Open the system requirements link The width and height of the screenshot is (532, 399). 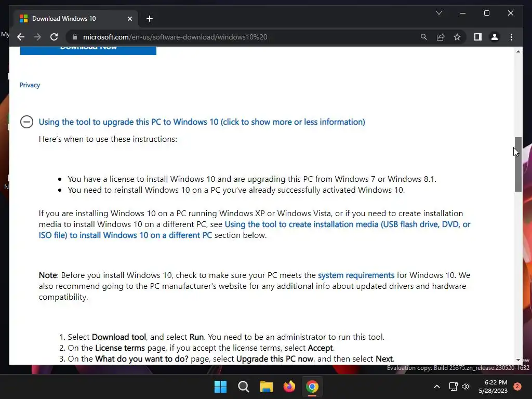point(356,275)
